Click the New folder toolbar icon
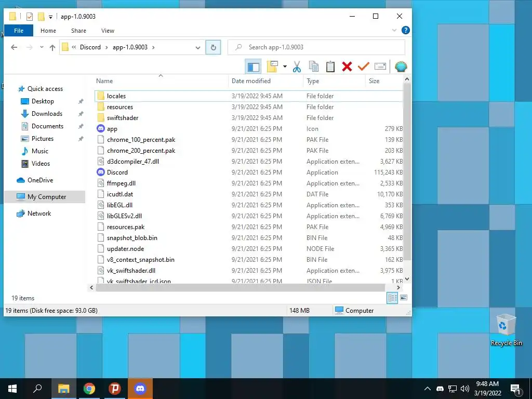 tap(272, 66)
